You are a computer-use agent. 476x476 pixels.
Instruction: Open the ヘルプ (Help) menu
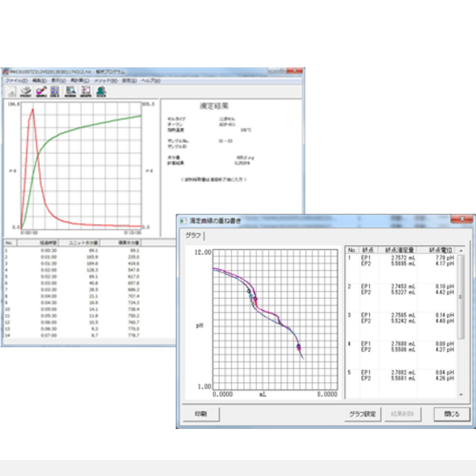[x=150, y=81]
